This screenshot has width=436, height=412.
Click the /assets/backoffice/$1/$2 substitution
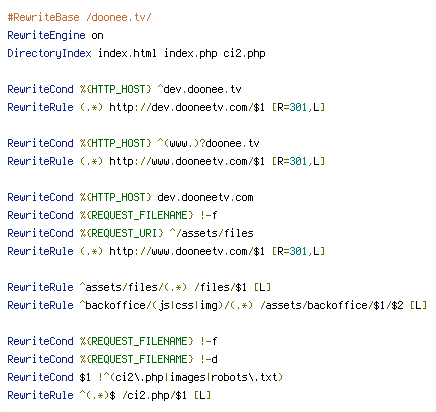click(x=332, y=305)
